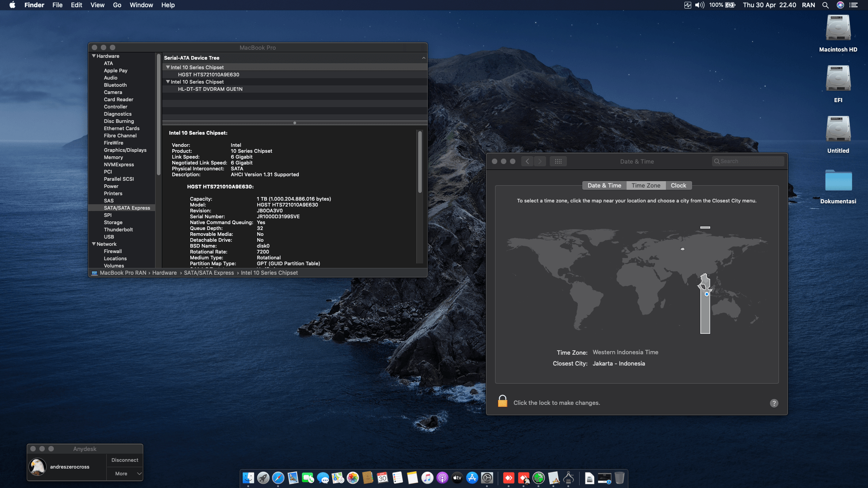Collapse the Network section in sidebar

(x=94, y=244)
